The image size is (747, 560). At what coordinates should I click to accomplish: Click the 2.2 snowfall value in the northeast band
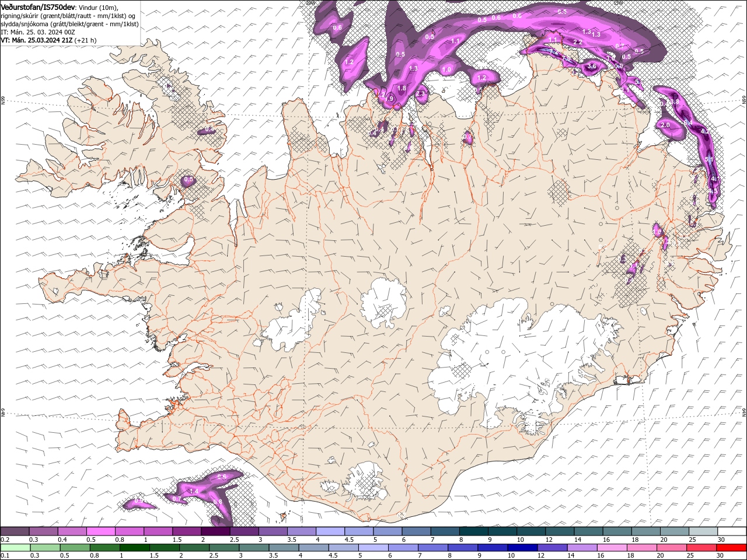(x=578, y=42)
